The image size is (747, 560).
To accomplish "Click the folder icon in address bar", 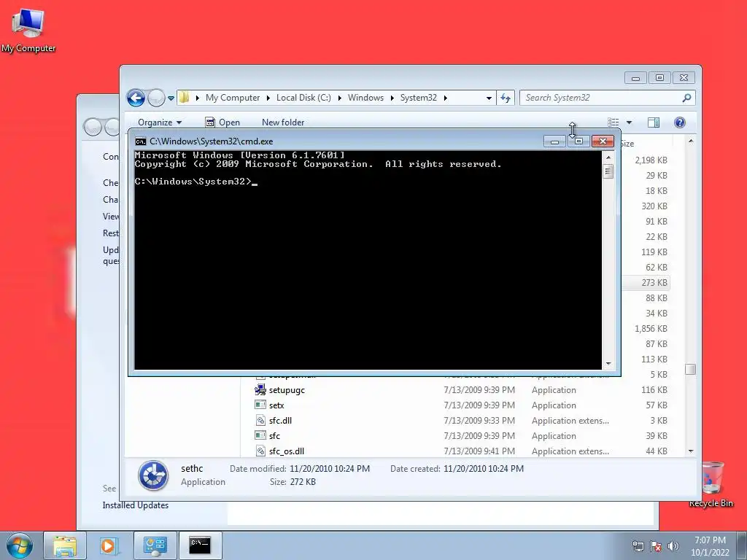I will pos(185,98).
